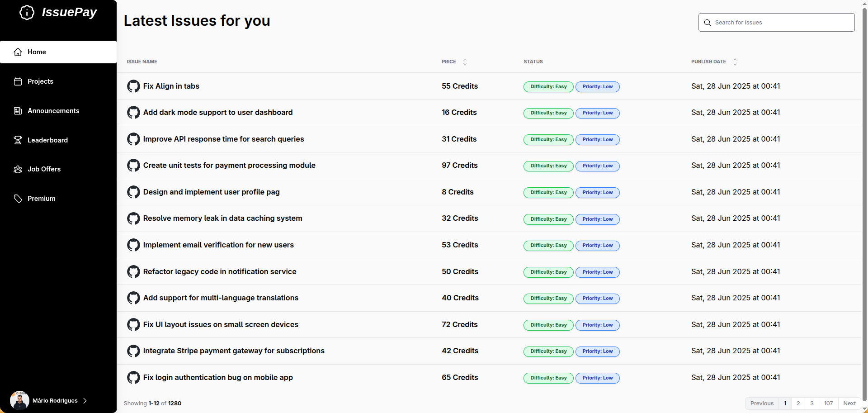
Task: Jump to page 107
Action: (x=828, y=404)
